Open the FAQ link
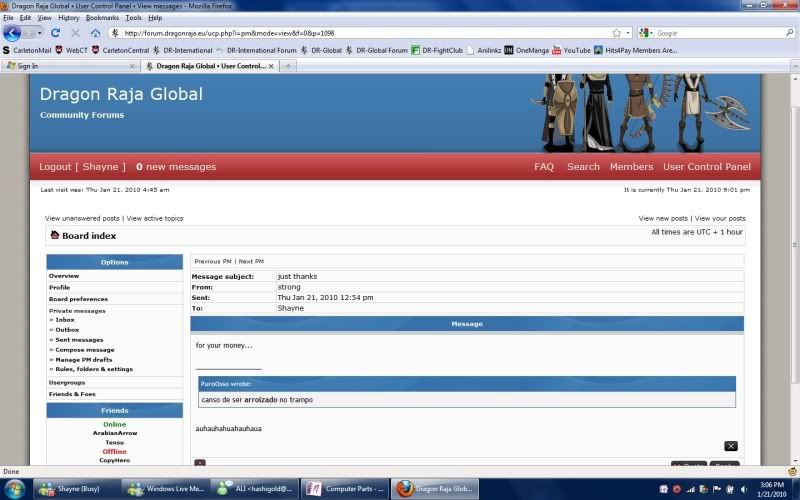Viewport: 800px width, 500px height. tap(544, 167)
